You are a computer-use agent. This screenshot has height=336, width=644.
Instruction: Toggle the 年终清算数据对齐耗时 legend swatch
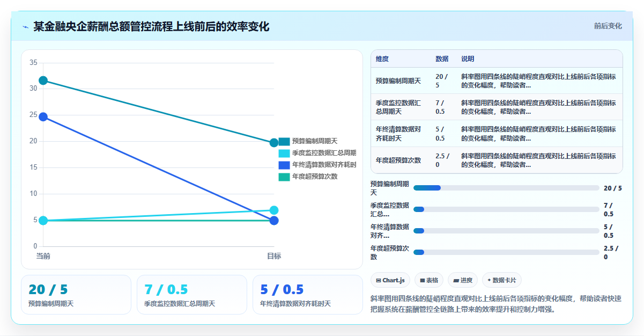pos(284,165)
